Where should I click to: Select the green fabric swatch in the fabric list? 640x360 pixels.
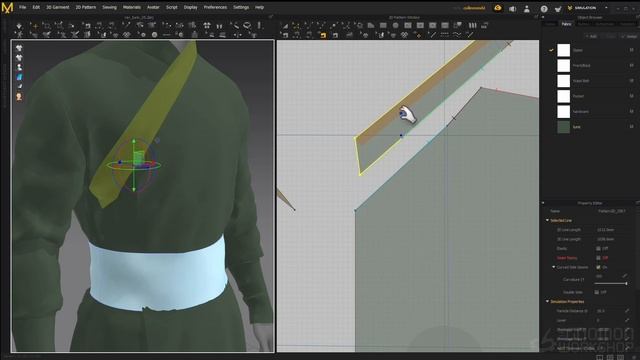pos(564,127)
